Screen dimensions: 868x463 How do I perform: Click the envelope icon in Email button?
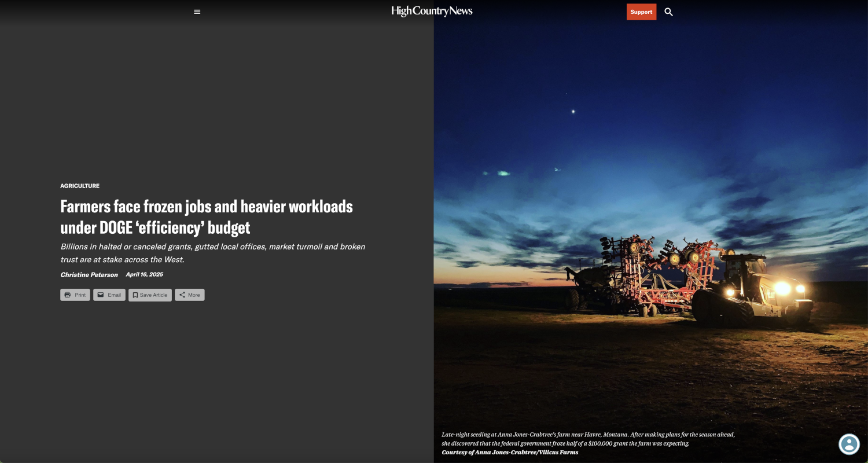pos(101,295)
